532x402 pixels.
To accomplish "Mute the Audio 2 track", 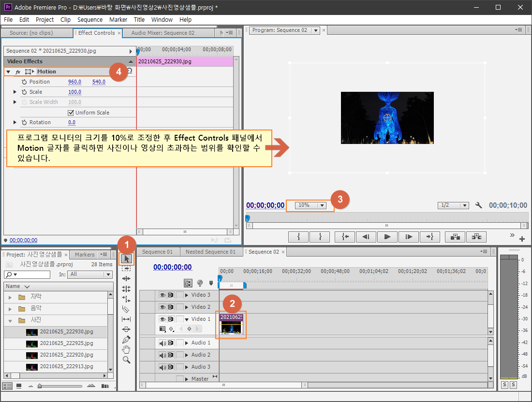I will tap(163, 355).
